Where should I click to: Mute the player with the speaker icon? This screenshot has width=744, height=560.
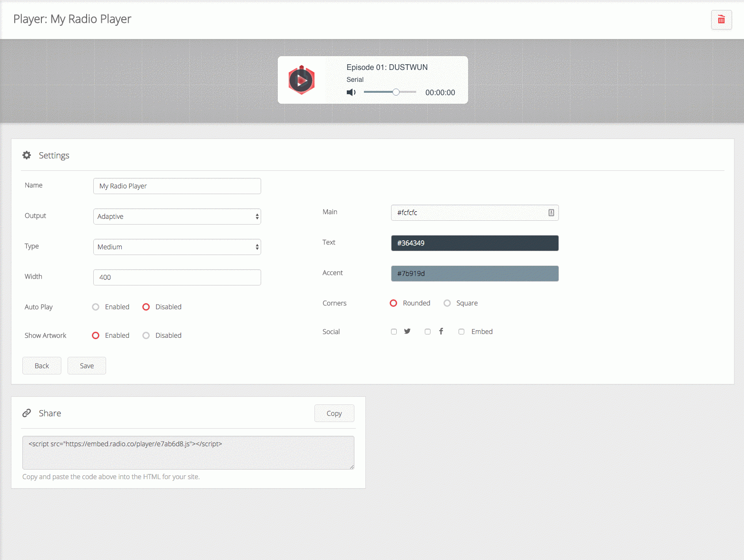pyautogui.click(x=351, y=92)
